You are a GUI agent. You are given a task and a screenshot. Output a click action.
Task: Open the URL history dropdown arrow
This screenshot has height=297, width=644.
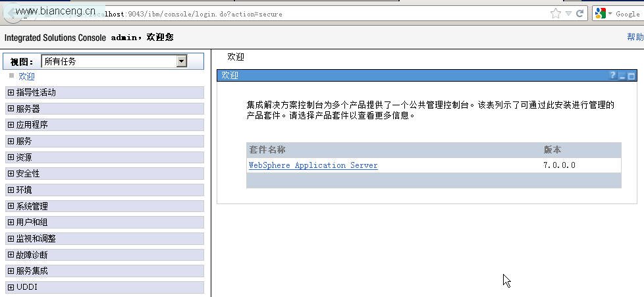568,14
